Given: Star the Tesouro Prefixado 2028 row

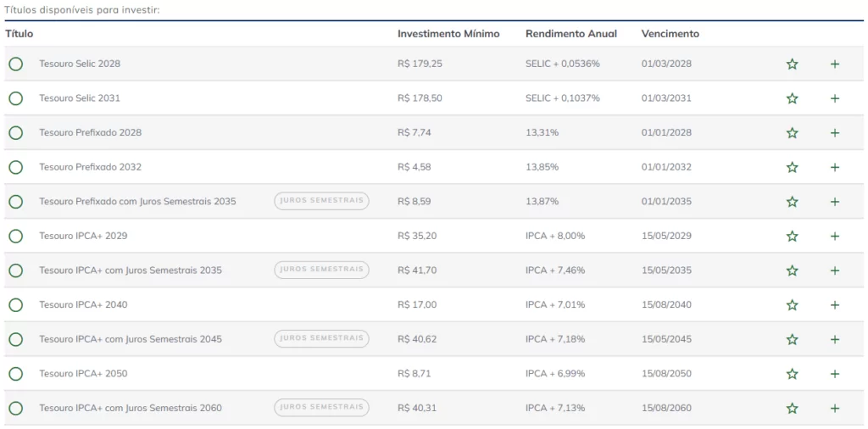Looking at the screenshot, I should tap(792, 133).
